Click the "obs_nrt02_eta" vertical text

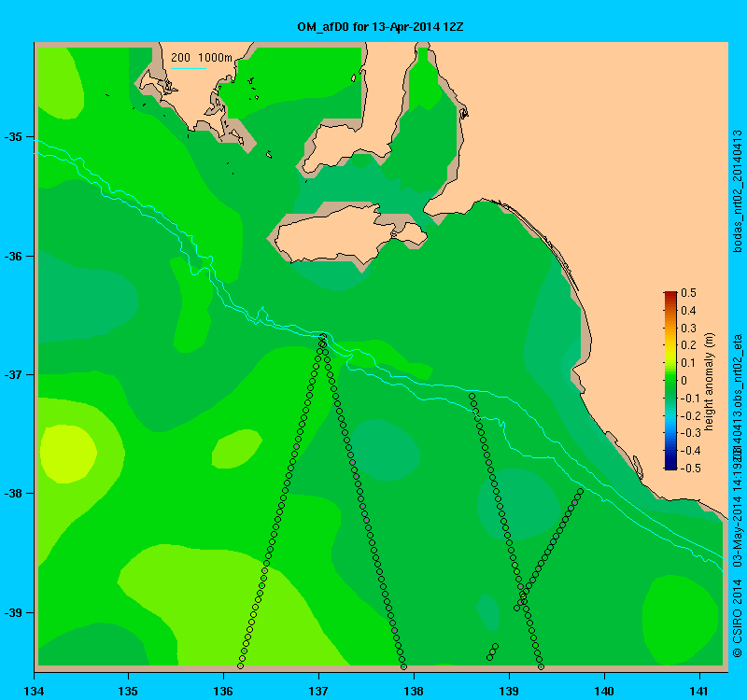pyautogui.click(x=737, y=371)
